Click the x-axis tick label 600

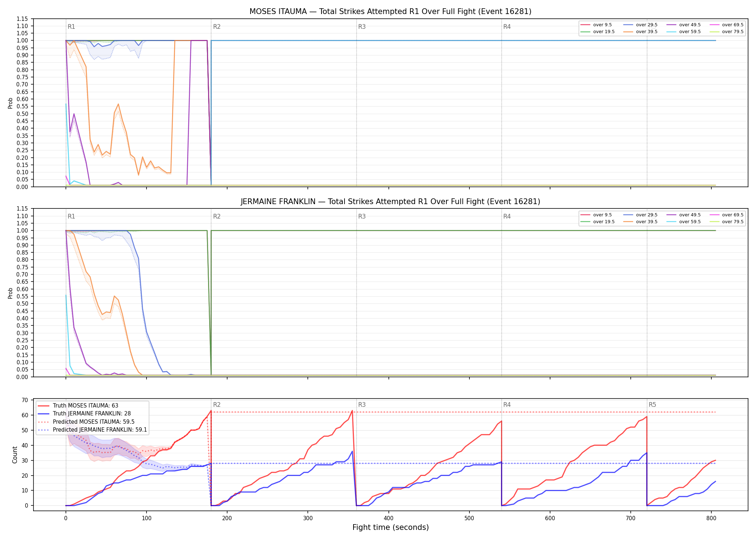[550, 518]
